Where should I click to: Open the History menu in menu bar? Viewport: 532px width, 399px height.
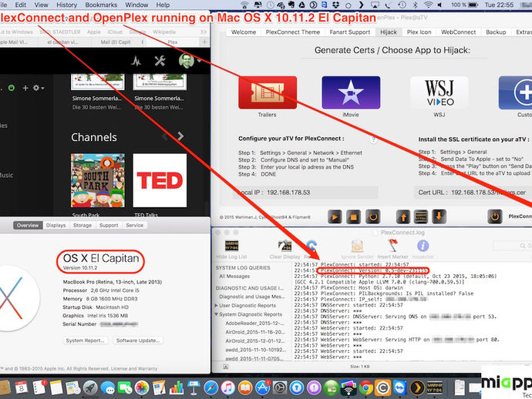point(66,5)
